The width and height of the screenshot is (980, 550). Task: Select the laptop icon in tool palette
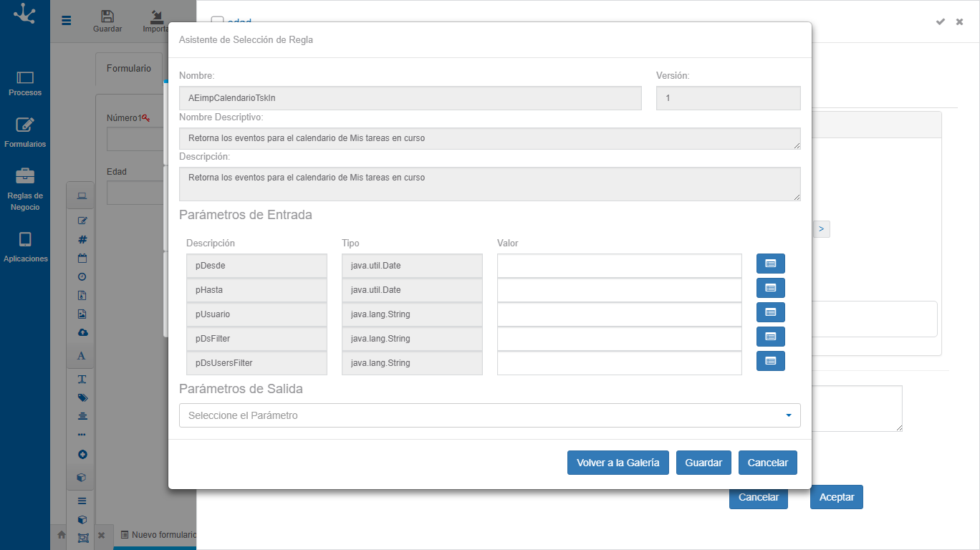82,196
